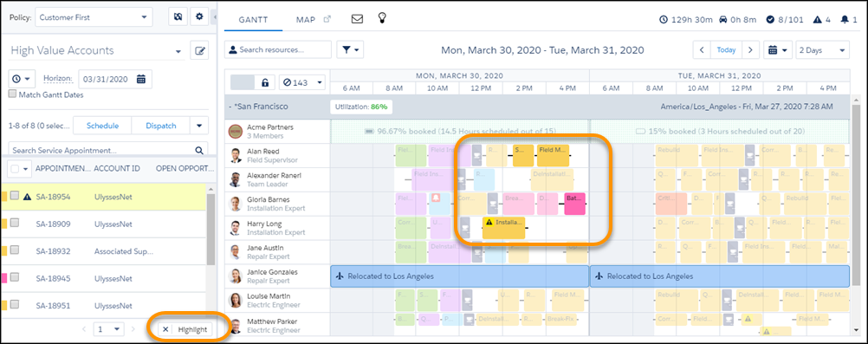868x344 pixels.
Task: Sort by ACCOUNT ID column header
Action: (117, 168)
